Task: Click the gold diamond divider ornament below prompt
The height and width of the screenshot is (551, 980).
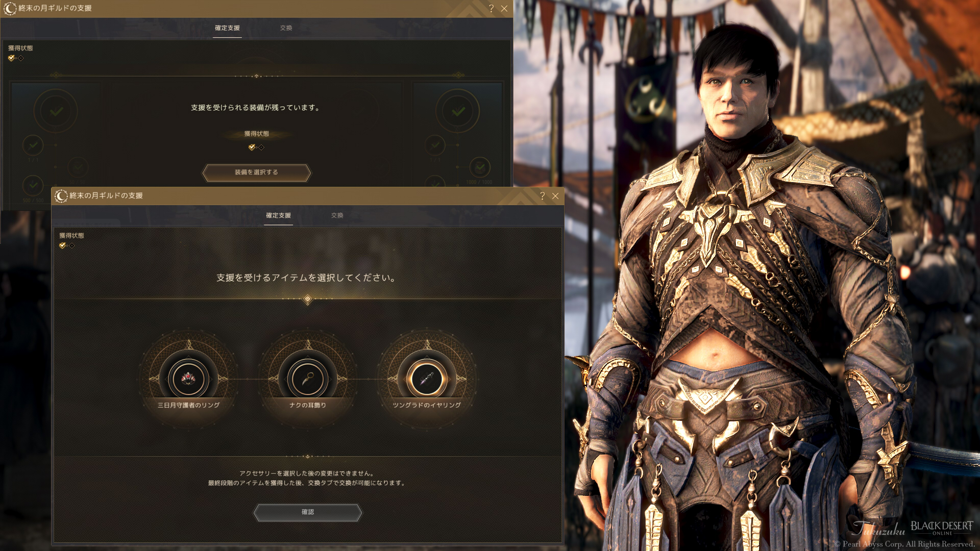Action: click(x=307, y=299)
